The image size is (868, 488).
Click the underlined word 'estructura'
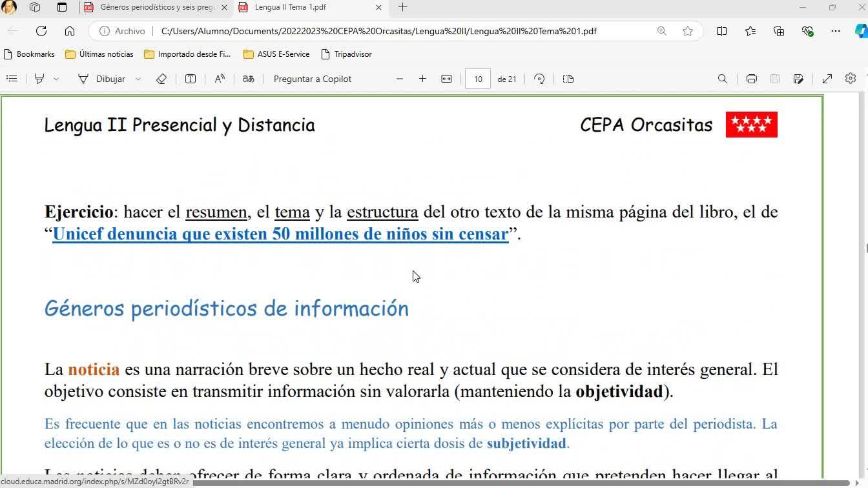382,212
